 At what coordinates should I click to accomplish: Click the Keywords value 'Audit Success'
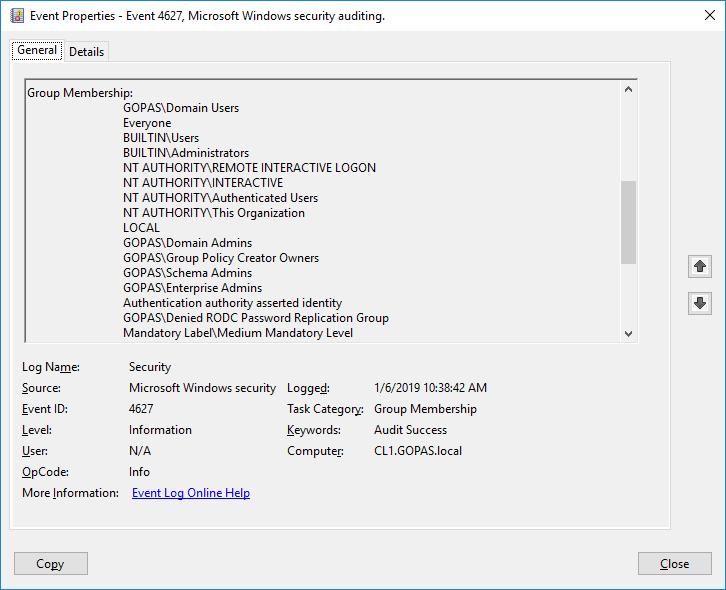411,430
